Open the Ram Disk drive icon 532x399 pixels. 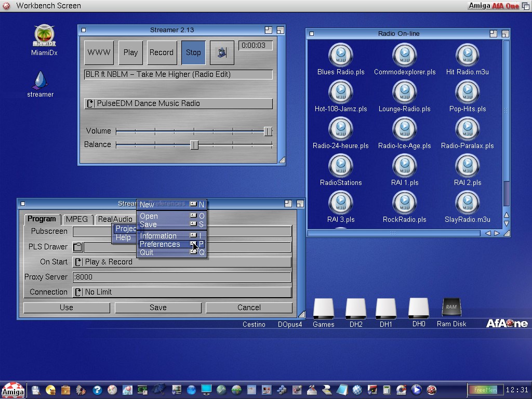click(451, 308)
